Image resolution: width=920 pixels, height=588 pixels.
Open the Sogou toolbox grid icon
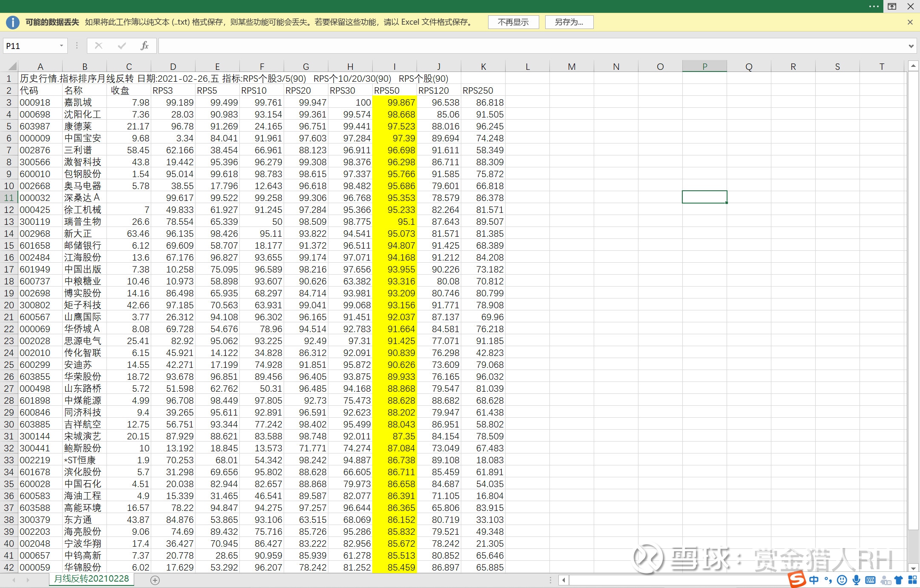click(x=912, y=580)
